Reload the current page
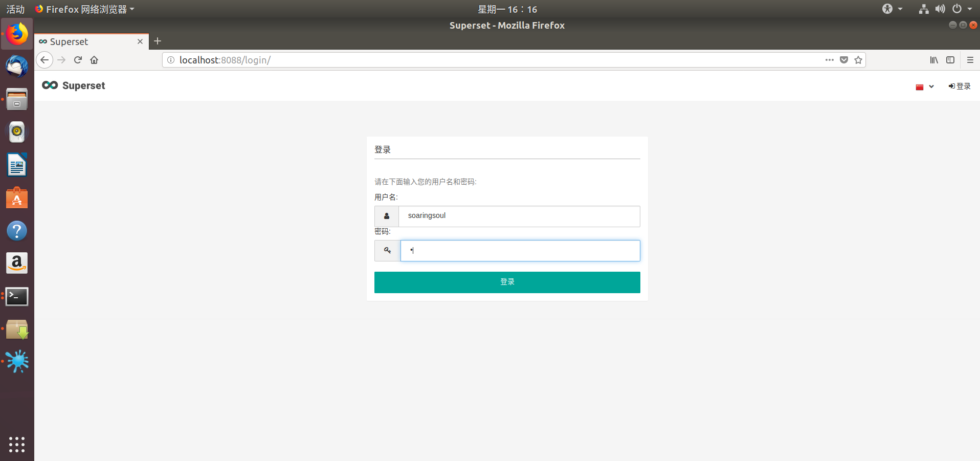The width and height of the screenshot is (980, 461). click(x=78, y=60)
